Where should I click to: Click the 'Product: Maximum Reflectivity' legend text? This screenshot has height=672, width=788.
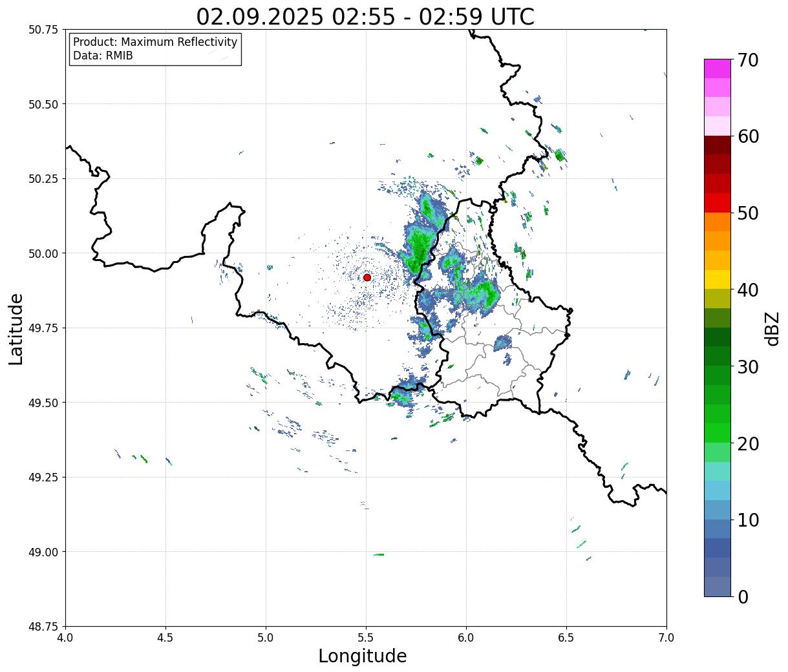click(155, 42)
